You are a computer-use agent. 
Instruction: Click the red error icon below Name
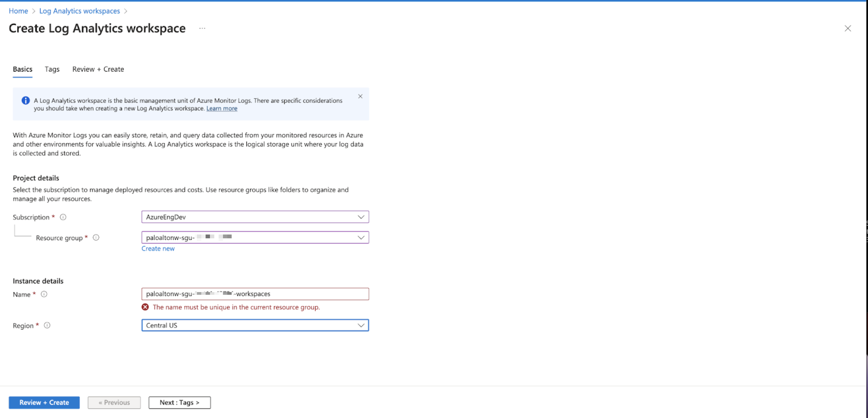(x=145, y=307)
